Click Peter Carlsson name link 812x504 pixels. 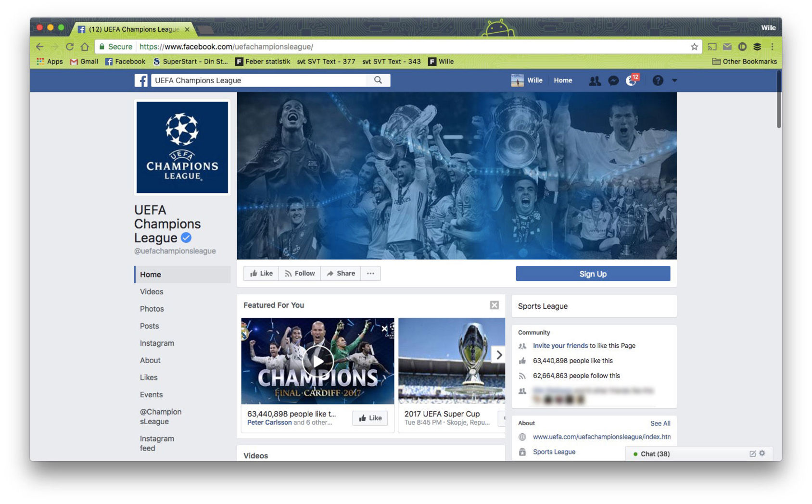tap(269, 423)
